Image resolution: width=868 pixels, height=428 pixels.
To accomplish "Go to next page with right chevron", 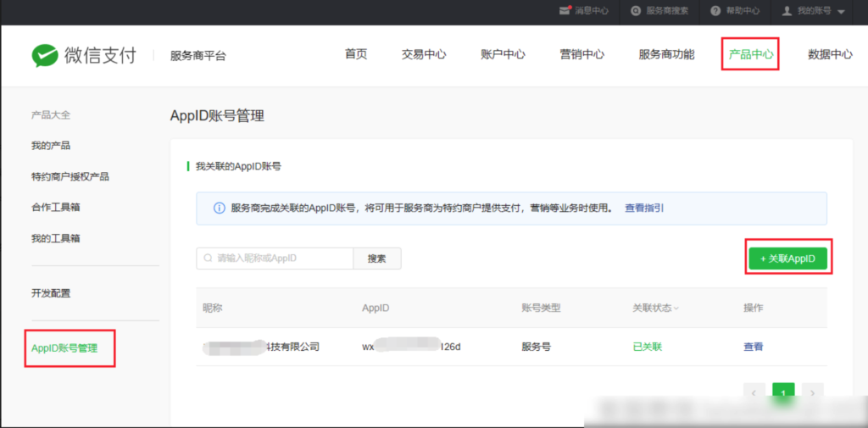I will tap(812, 392).
